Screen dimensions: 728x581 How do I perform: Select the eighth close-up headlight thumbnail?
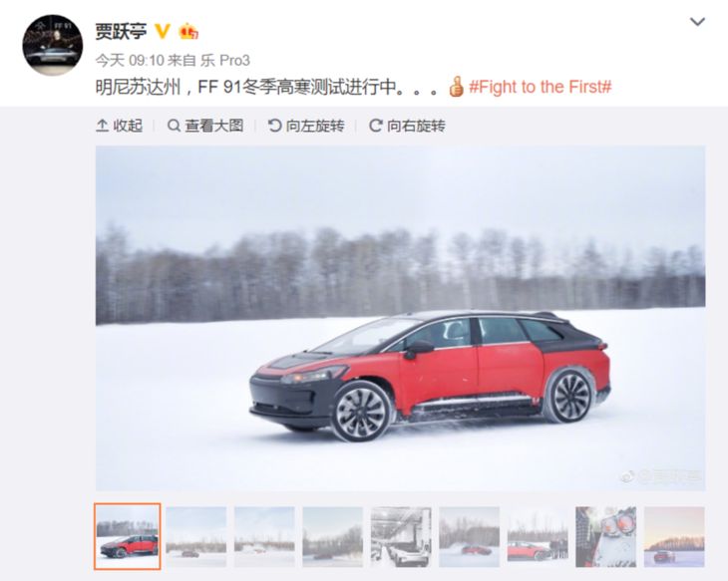click(x=606, y=537)
